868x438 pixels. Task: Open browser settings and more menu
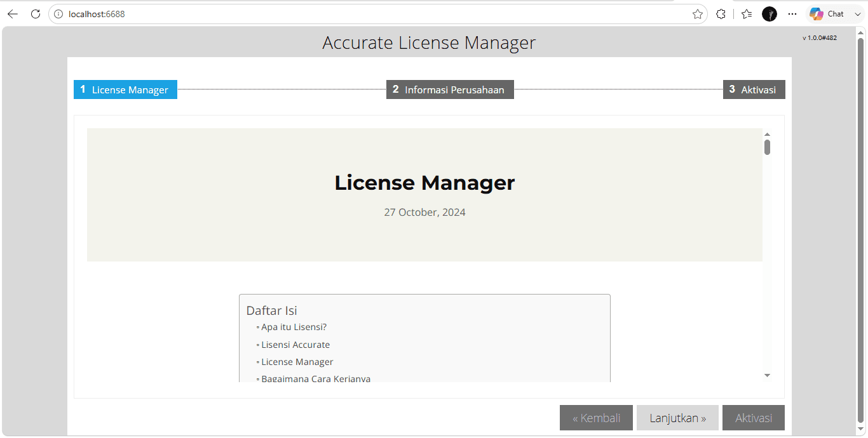pyautogui.click(x=792, y=14)
